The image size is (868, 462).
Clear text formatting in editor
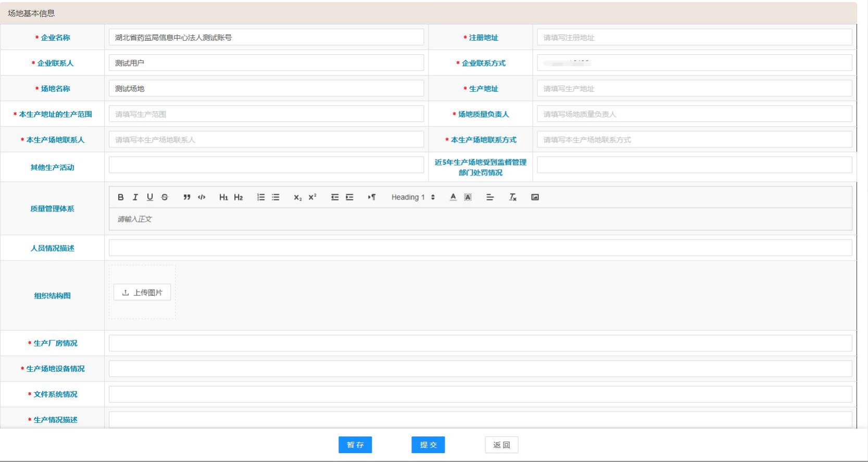pyautogui.click(x=512, y=197)
